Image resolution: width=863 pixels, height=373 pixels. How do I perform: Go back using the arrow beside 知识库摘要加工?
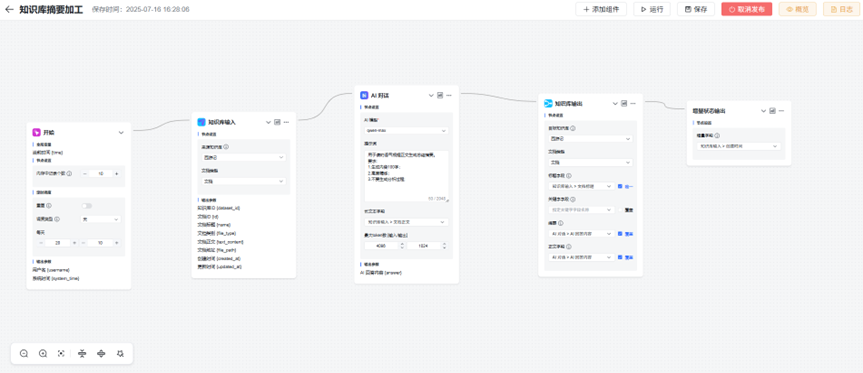9,9
